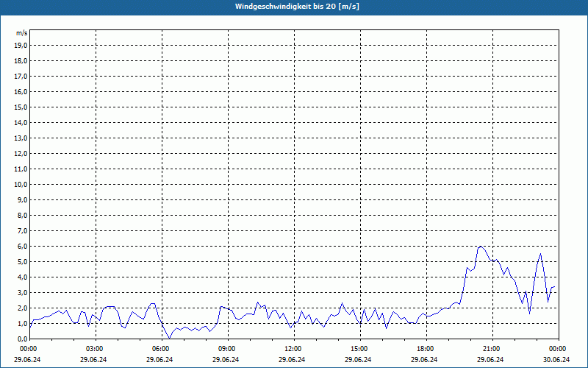588x368 pixels.
Task: Select the 5,0 y-axis value
Action: click(x=23, y=262)
